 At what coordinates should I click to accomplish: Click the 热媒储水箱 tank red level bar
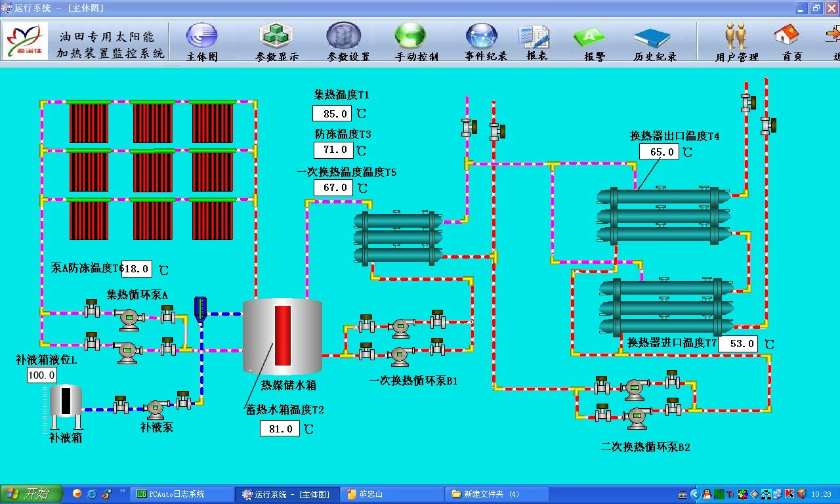pos(282,335)
